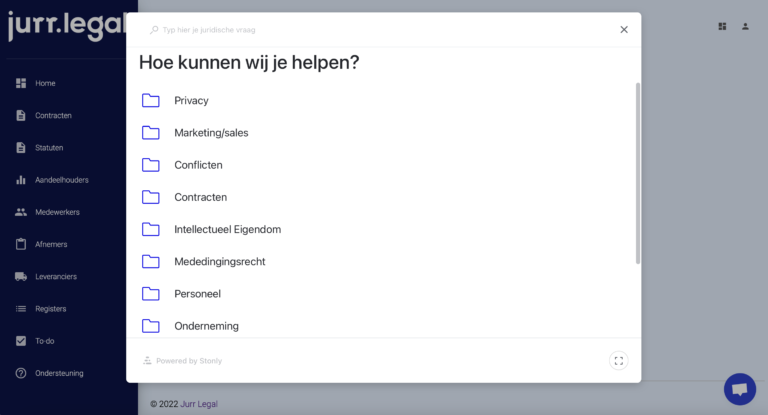The height and width of the screenshot is (415, 768).
Task: Click the Home label in sidebar
Action: tap(45, 83)
